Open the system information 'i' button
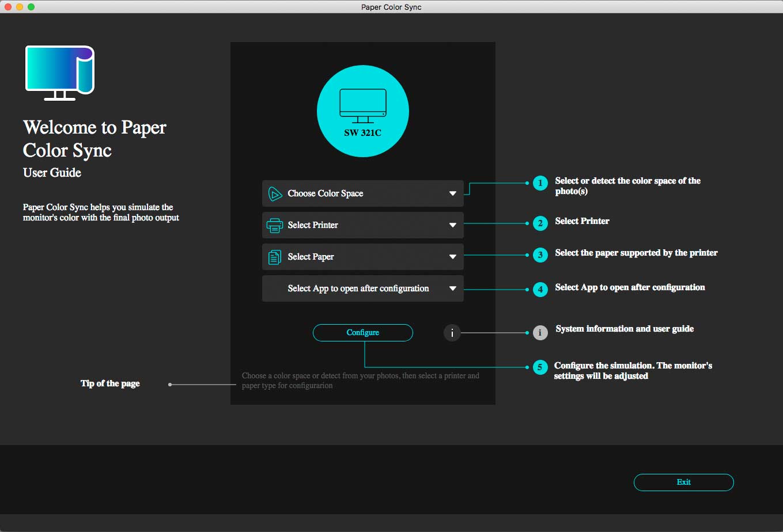Screen dimensions: 783x532 pos(452,333)
